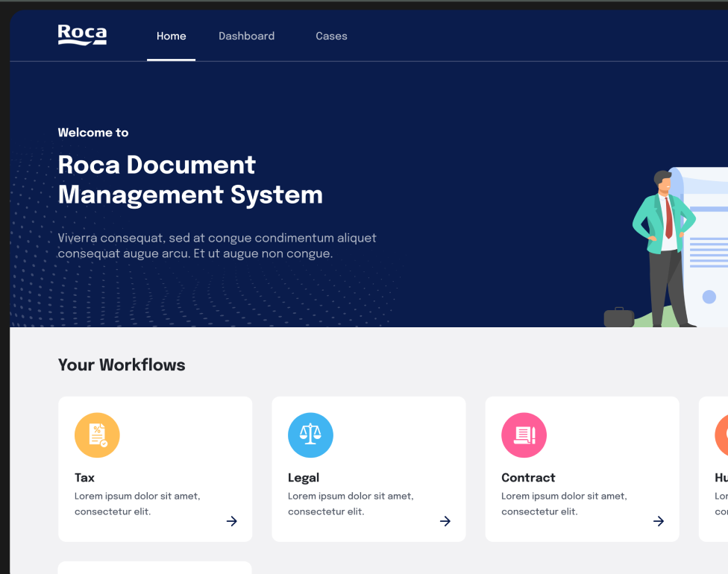Open the Contract workflow title
The width and height of the screenshot is (728, 574).
pyautogui.click(x=528, y=478)
